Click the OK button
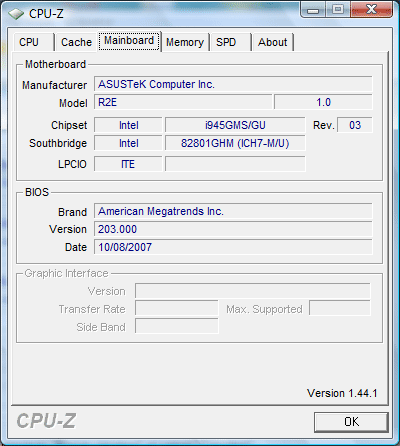400x446 pixels. pyautogui.click(x=351, y=422)
